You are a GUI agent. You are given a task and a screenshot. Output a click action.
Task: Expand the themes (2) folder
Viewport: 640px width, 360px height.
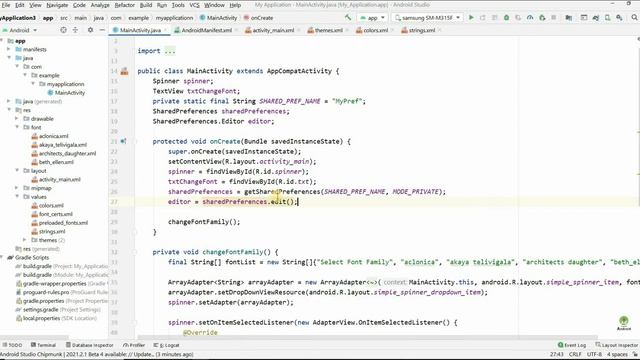tap(25, 240)
